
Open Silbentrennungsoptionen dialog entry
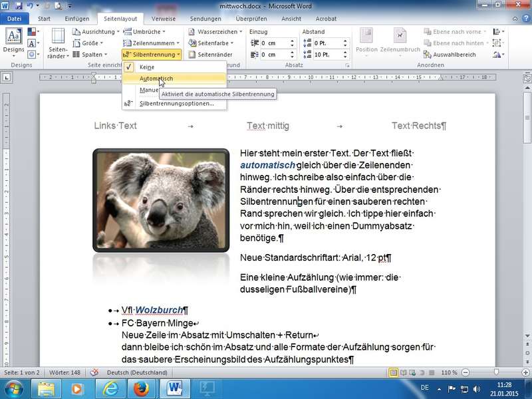click(x=176, y=104)
